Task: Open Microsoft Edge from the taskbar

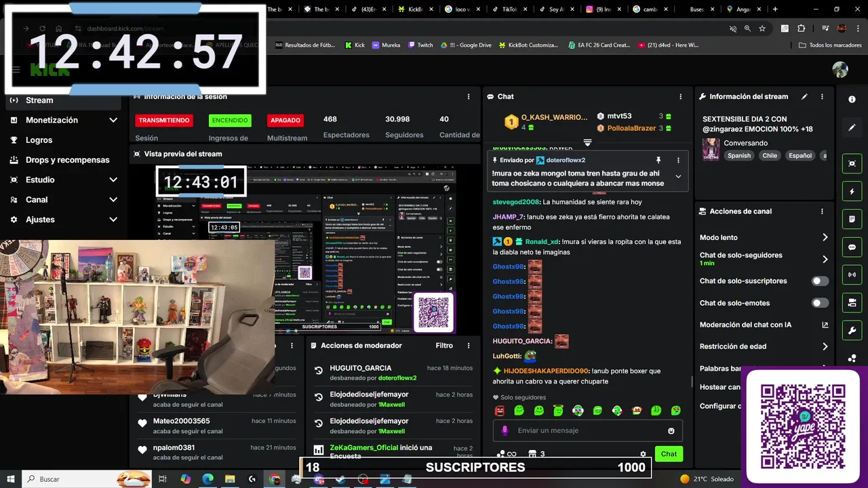Action: point(208,479)
